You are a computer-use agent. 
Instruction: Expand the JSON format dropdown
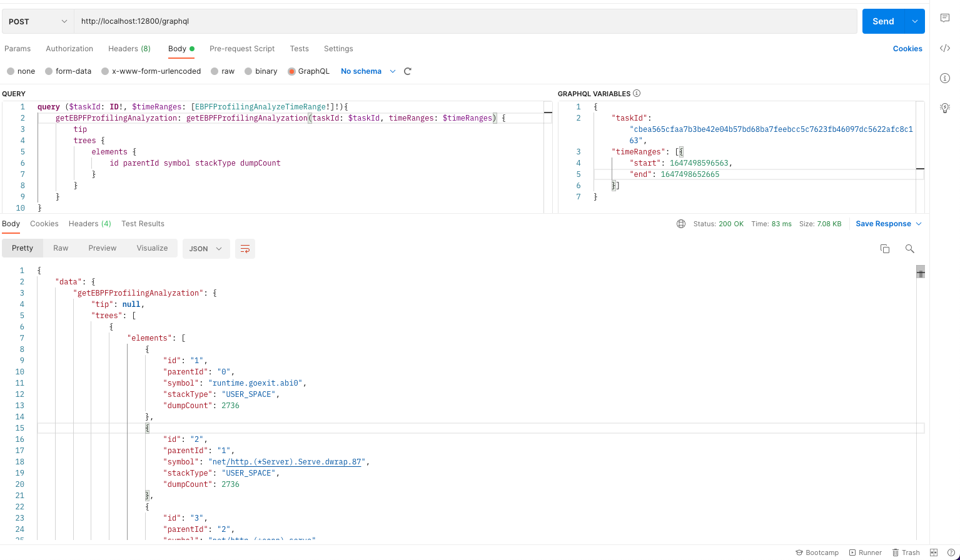pos(206,249)
